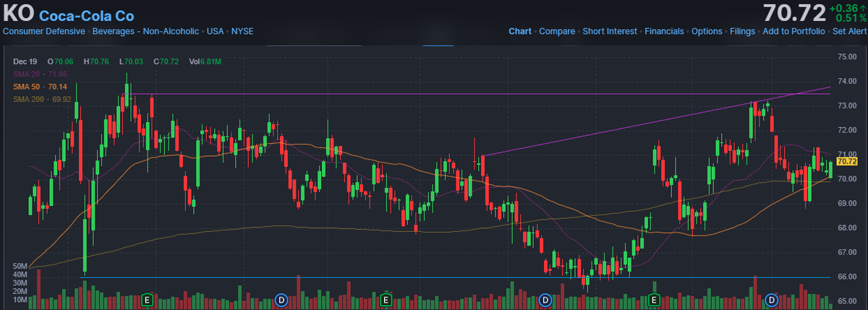Click Set Alert
Viewport: 868px width, 310px height.
(849, 32)
